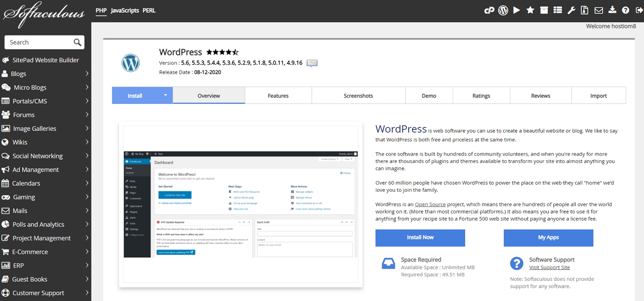The image size is (644, 301).
Task: Expand the Mails category chevron
Action: click(x=87, y=211)
